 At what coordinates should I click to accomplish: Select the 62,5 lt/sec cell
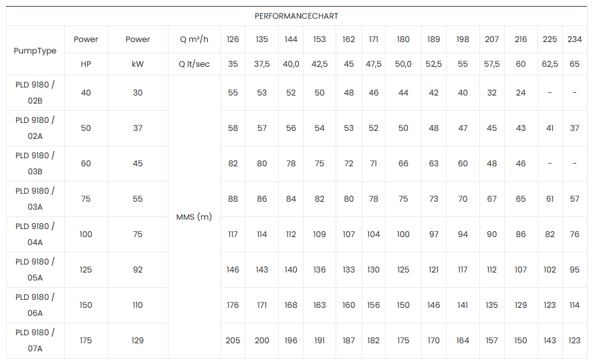tap(550, 64)
